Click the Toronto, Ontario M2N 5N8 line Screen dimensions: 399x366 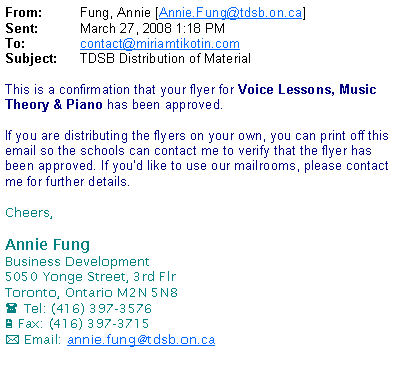tap(91, 293)
